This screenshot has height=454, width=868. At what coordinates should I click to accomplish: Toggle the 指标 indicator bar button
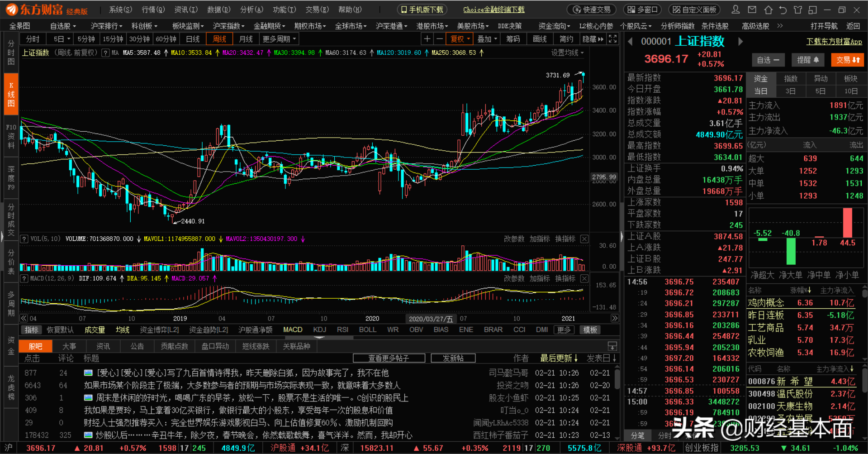[x=31, y=330]
